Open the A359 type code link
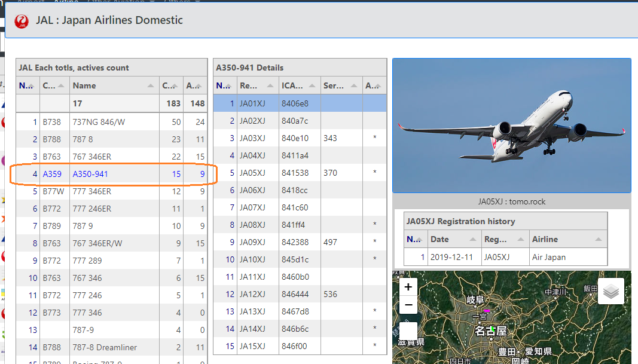The height and width of the screenshot is (364, 638). click(x=52, y=174)
